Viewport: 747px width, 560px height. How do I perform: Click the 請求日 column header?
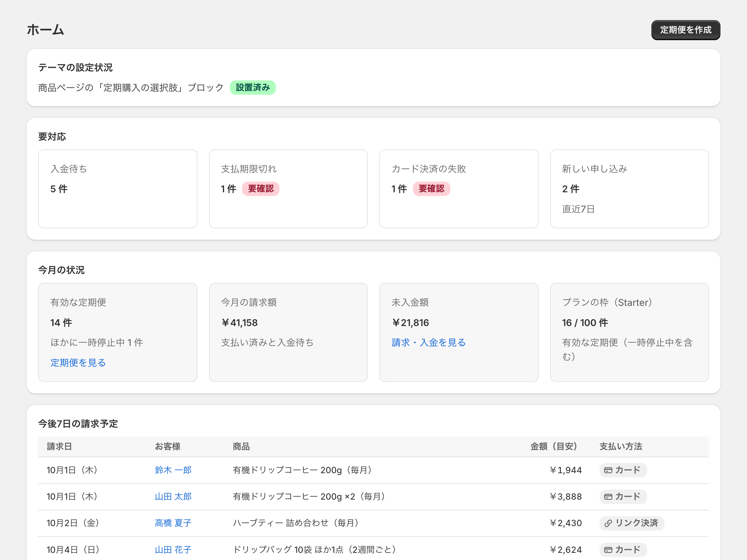59,446
